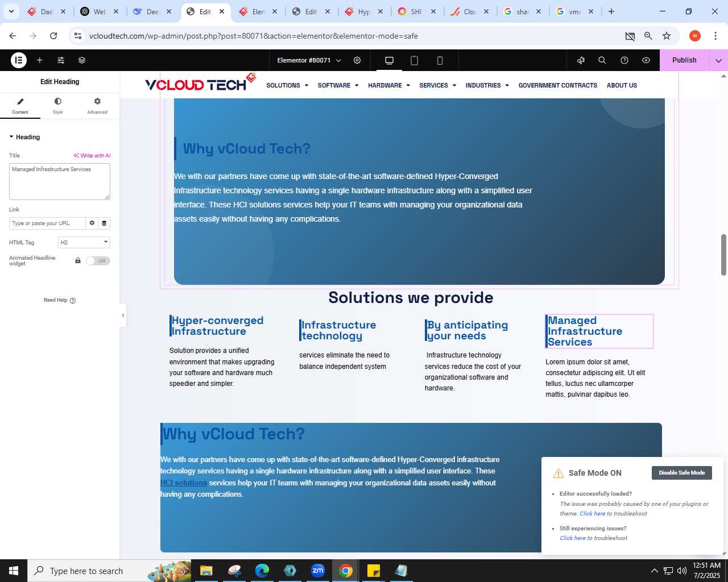Click first troubleshoot 'Click here' link
Image resolution: width=728 pixels, height=582 pixels.
coord(592,514)
